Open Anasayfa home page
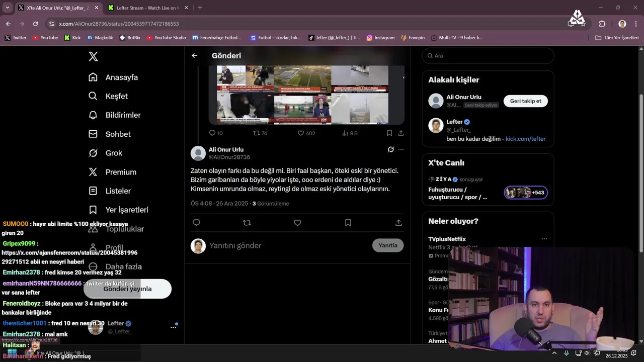Viewport: 644px width, 362px height. 113,77
